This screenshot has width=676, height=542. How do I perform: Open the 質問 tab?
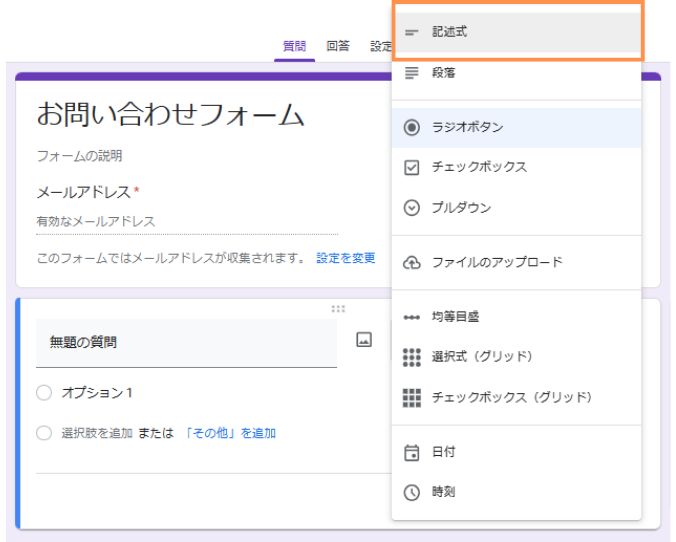[294, 46]
